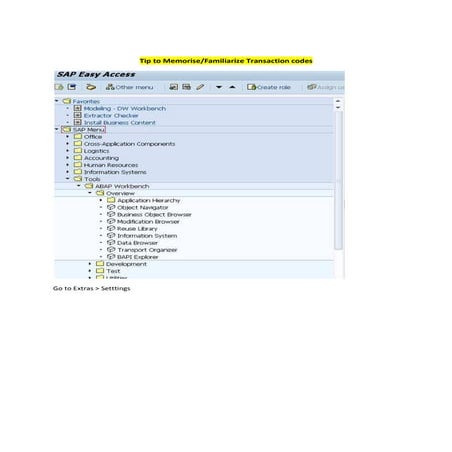Click the Modification Browser transaction icon

(x=111, y=221)
